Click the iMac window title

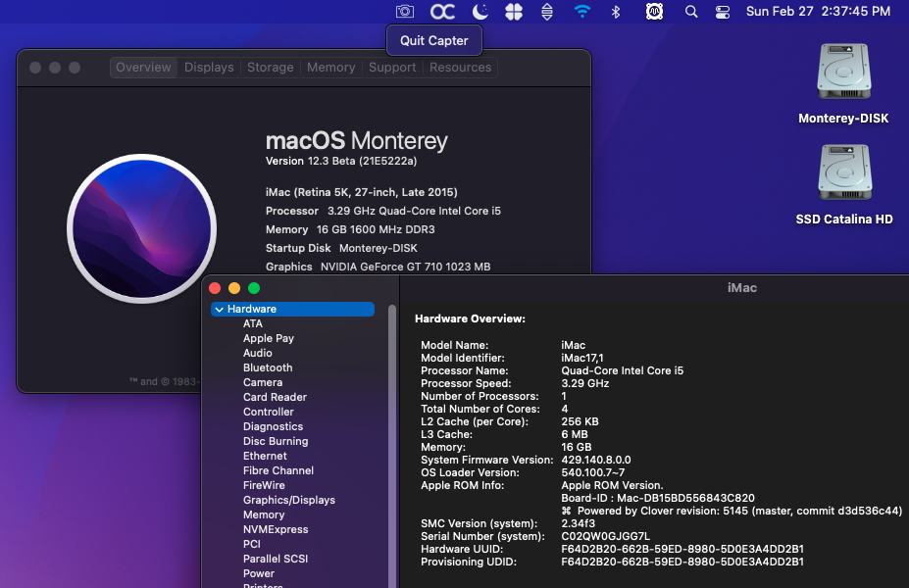click(x=742, y=287)
